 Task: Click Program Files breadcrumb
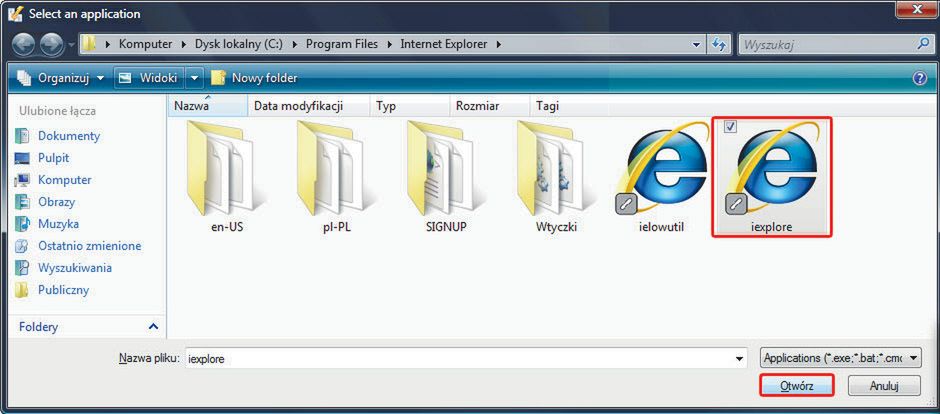point(343,44)
